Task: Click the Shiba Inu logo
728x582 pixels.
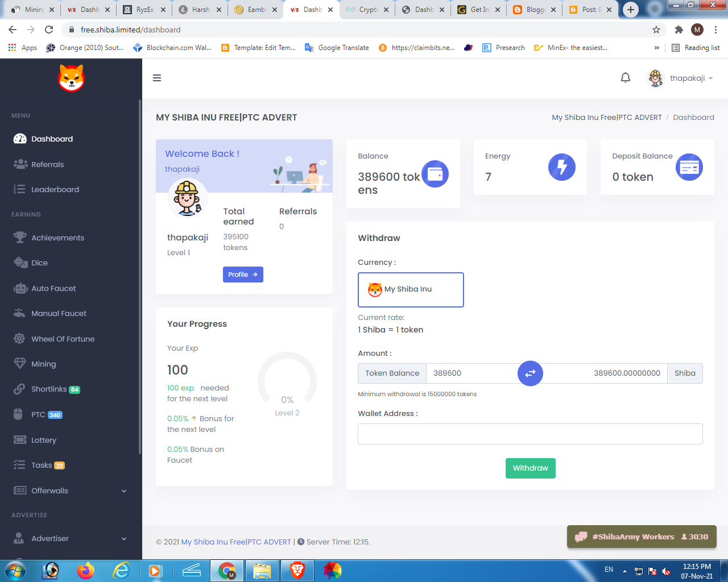Action: (71, 78)
